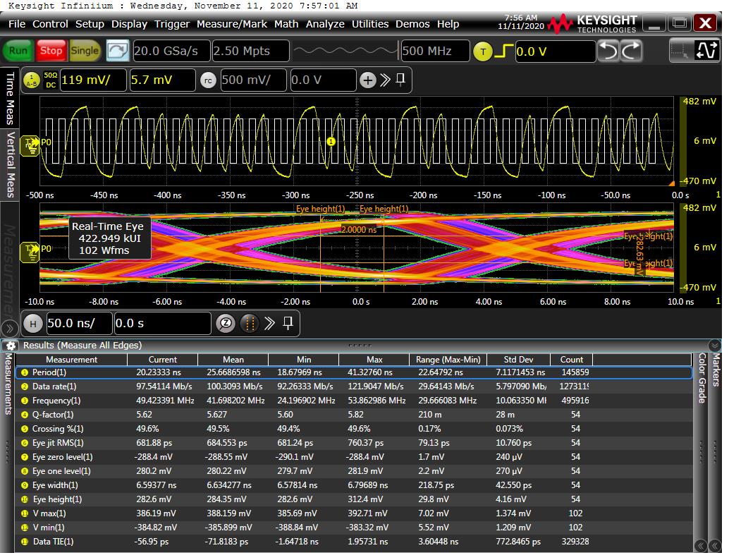The image size is (729, 560).
Task: Open the Measure/Mark menu
Action: [231, 24]
